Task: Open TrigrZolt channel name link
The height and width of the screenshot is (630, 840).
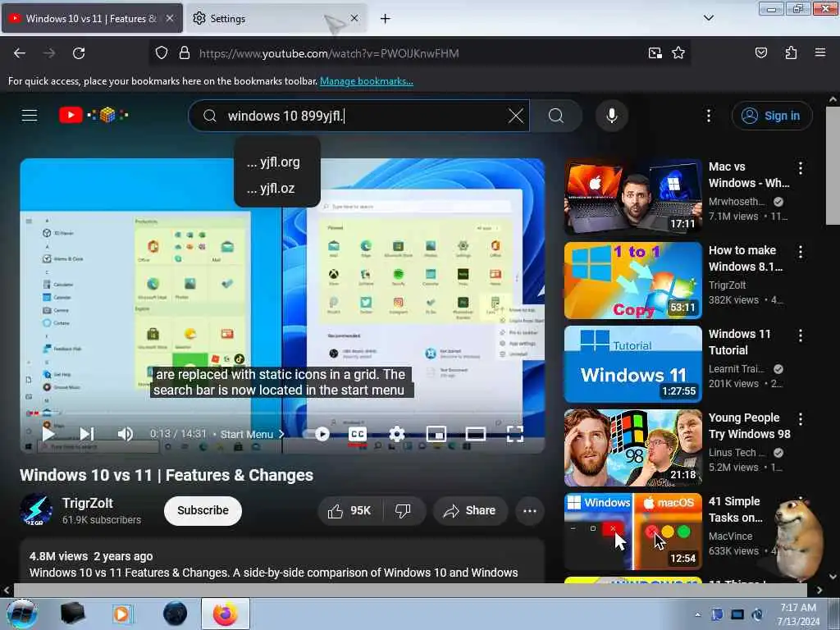Action: [x=87, y=503]
